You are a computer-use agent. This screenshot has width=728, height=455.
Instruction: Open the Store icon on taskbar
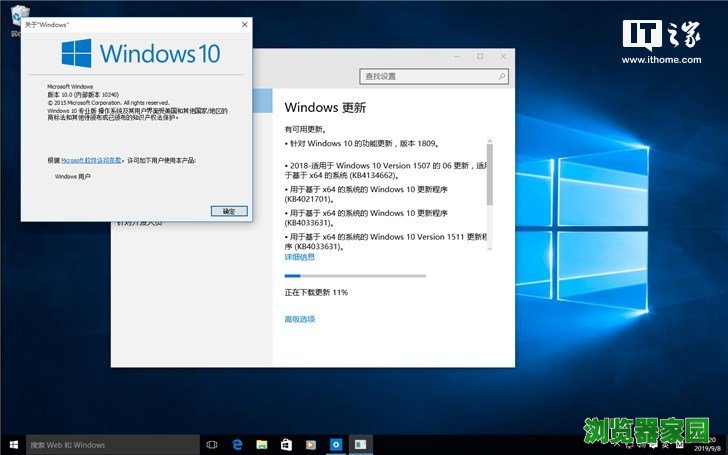(286, 444)
